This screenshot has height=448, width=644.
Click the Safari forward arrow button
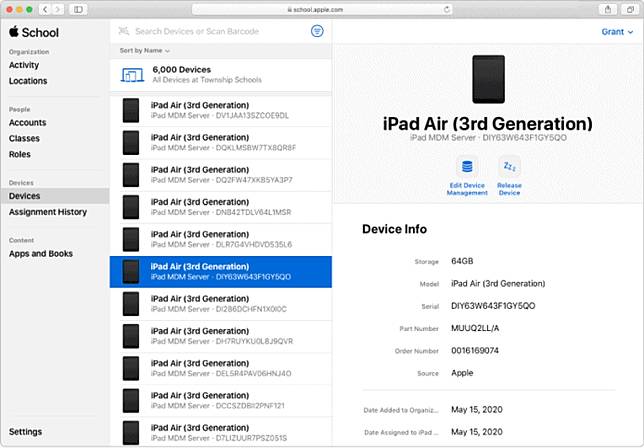click(58, 9)
